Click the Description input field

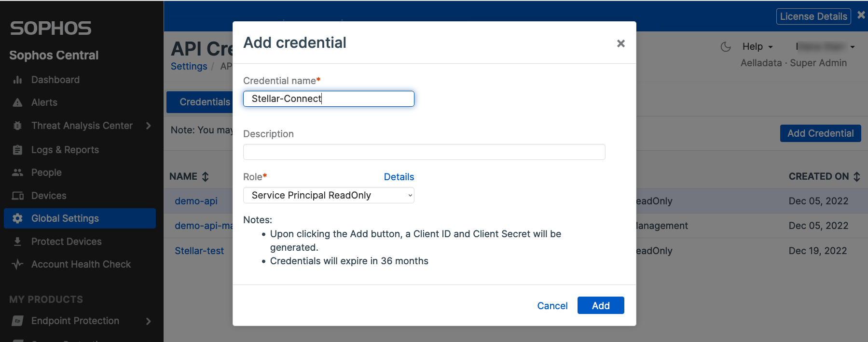click(424, 152)
